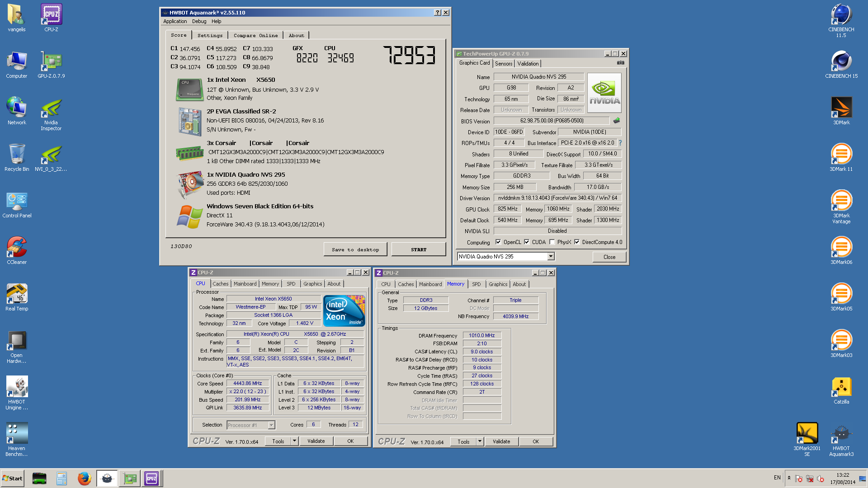Open the Debug menu in Aquamark
Screen dimensions: 868x488
(x=199, y=21)
